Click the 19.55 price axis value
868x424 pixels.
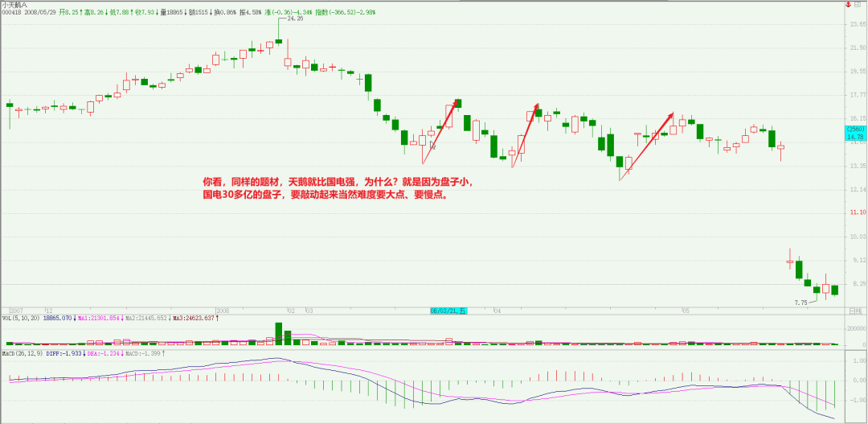(x=858, y=72)
